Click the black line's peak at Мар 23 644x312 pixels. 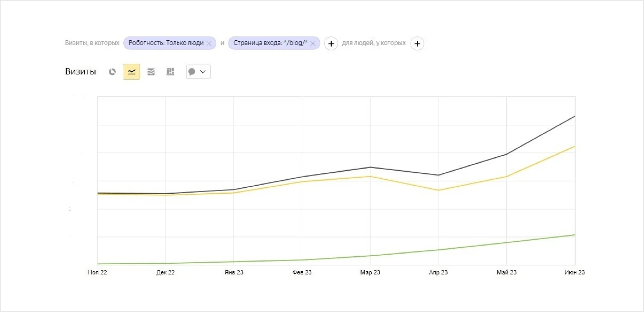(370, 167)
